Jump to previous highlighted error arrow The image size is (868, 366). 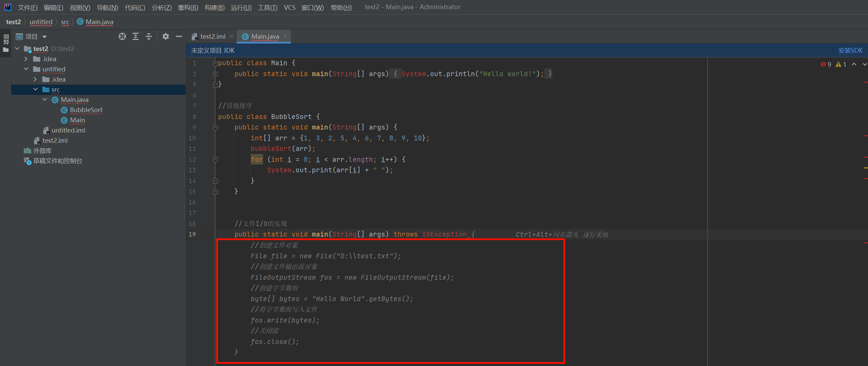pyautogui.click(x=854, y=64)
